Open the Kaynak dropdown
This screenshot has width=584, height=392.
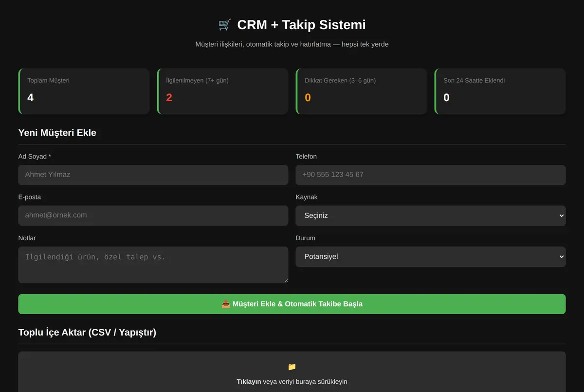[x=431, y=215]
